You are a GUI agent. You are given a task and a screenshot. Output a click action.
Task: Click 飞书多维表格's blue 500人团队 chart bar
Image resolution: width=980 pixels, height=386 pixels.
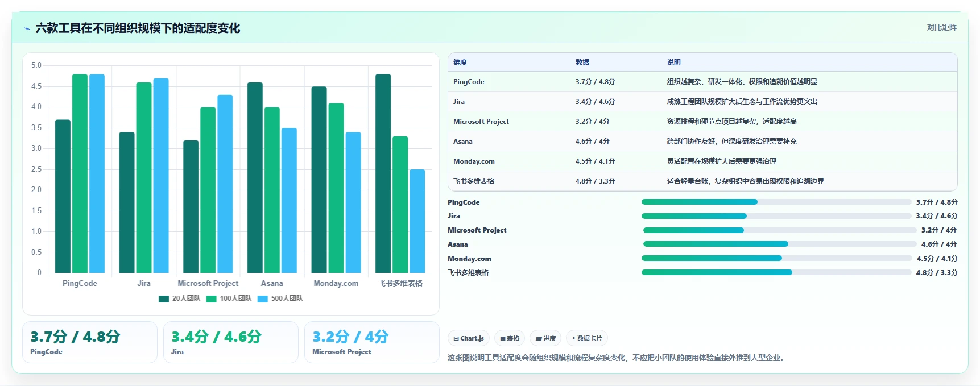coord(417,221)
